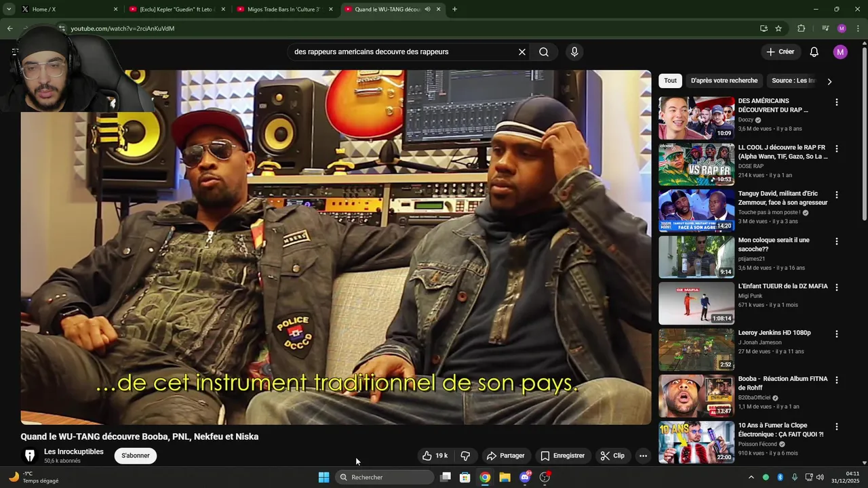
Task: Open options for Tanguy David video
Action: click(836, 195)
